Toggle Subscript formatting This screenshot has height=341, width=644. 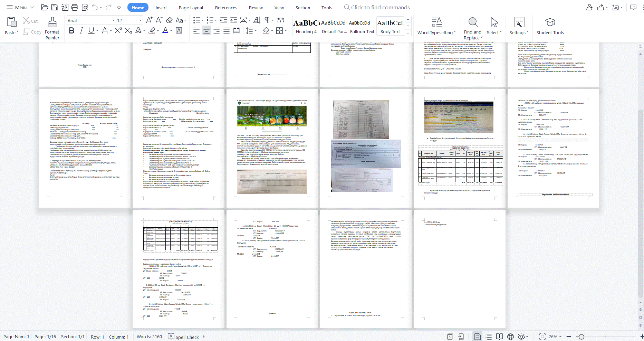coord(128,30)
